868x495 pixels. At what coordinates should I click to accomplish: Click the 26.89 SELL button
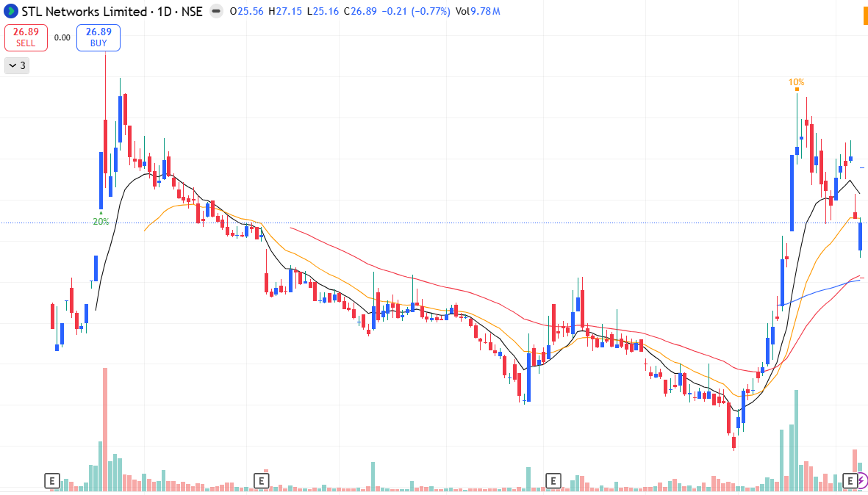[x=26, y=37]
